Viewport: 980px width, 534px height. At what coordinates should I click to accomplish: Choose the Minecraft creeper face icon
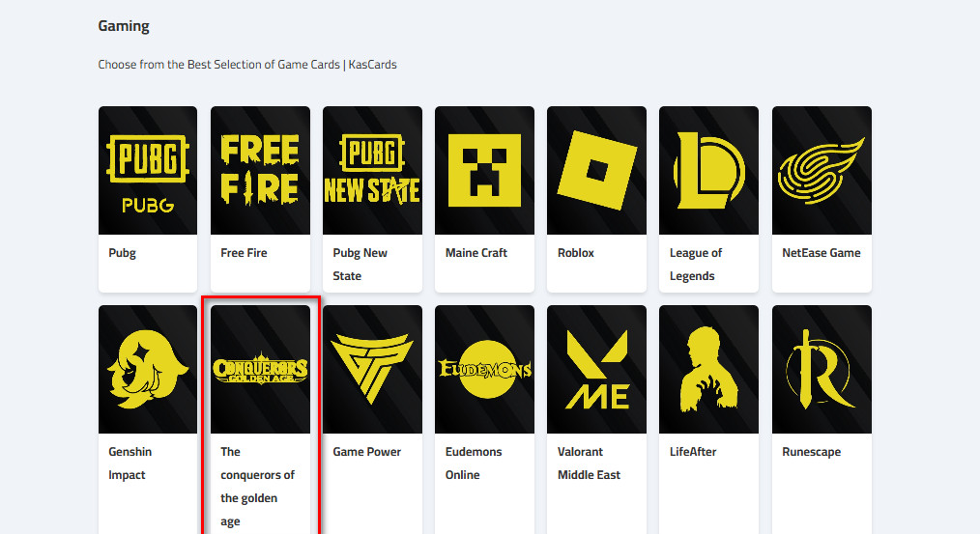(484, 171)
